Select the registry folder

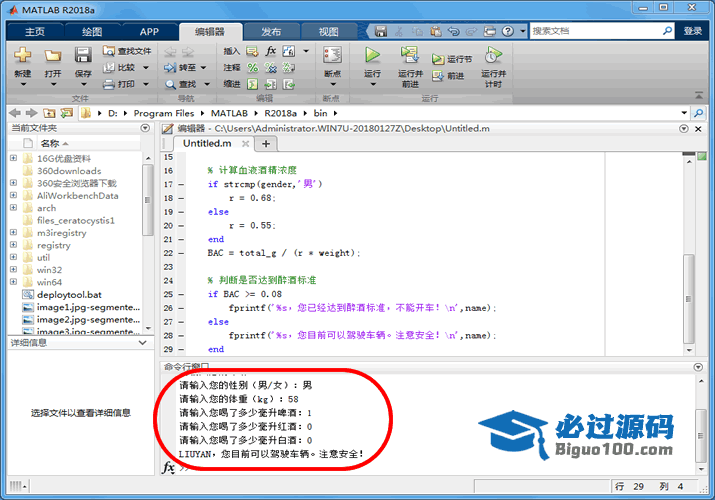click(54, 245)
